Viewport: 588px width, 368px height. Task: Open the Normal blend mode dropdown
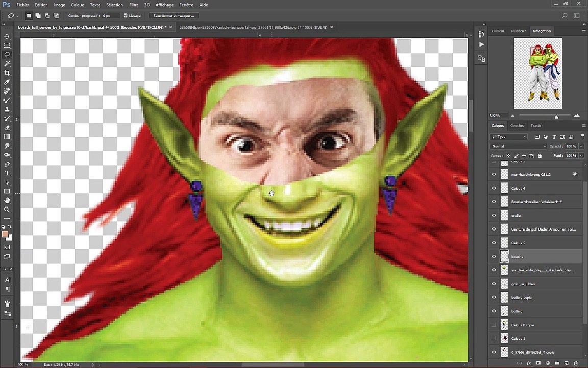pyautogui.click(x=519, y=146)
